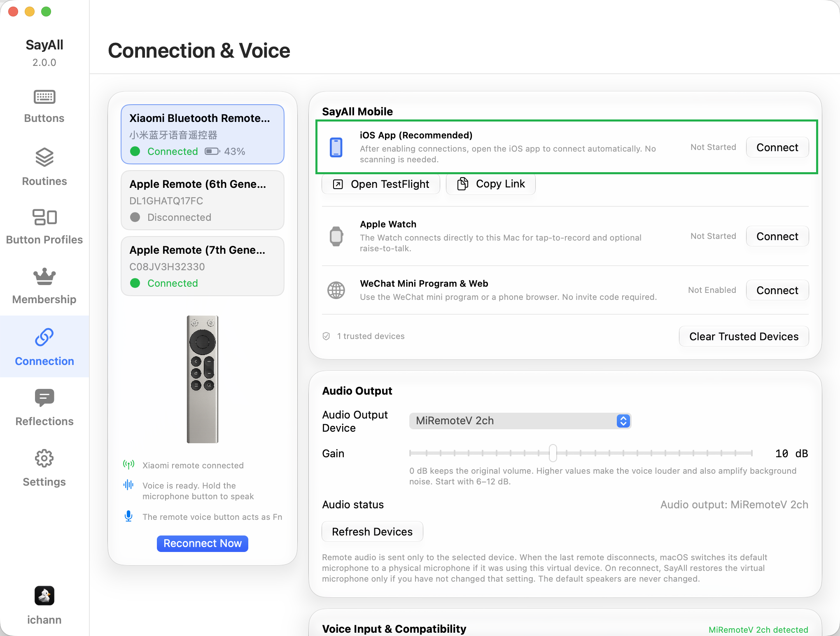Click the right end of the Gain slider track

(751, 453)
